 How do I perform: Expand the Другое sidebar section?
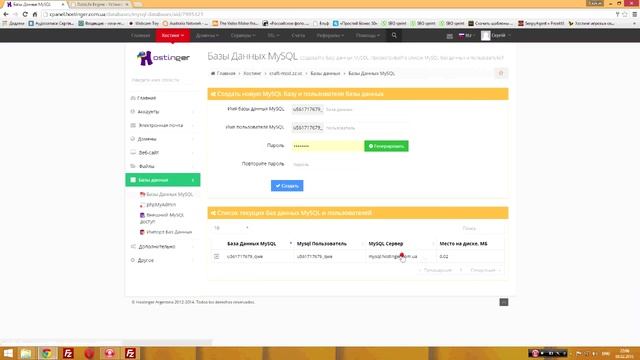tap(162, 260)
